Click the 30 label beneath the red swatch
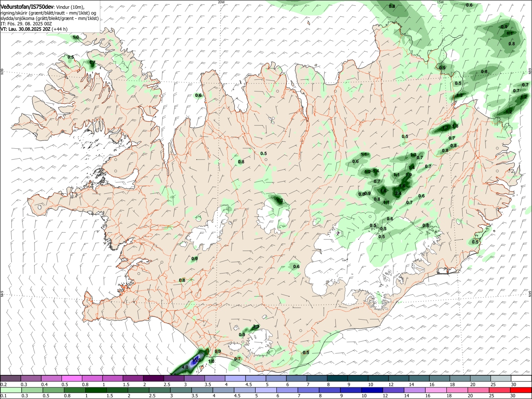This screenshot has height=399, width=532. tap(512, 396)
